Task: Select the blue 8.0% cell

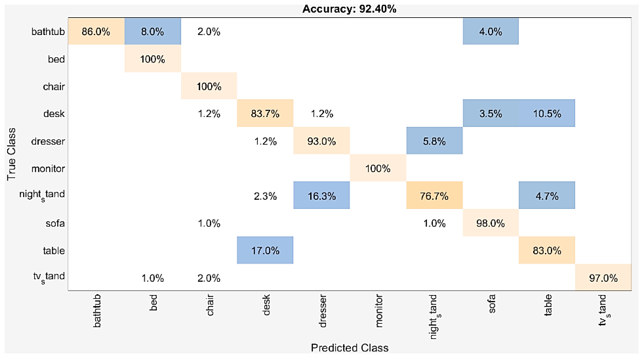Action: click(153, 31)
